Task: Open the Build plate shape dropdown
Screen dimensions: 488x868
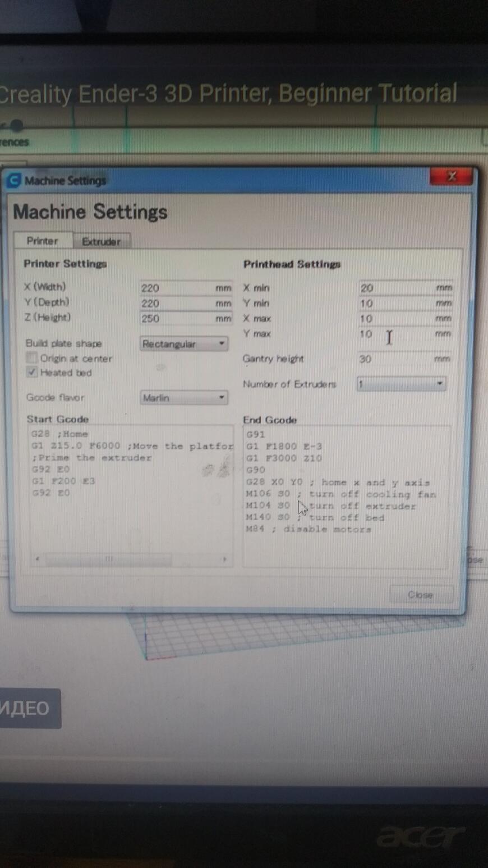Action: [184, 344]
